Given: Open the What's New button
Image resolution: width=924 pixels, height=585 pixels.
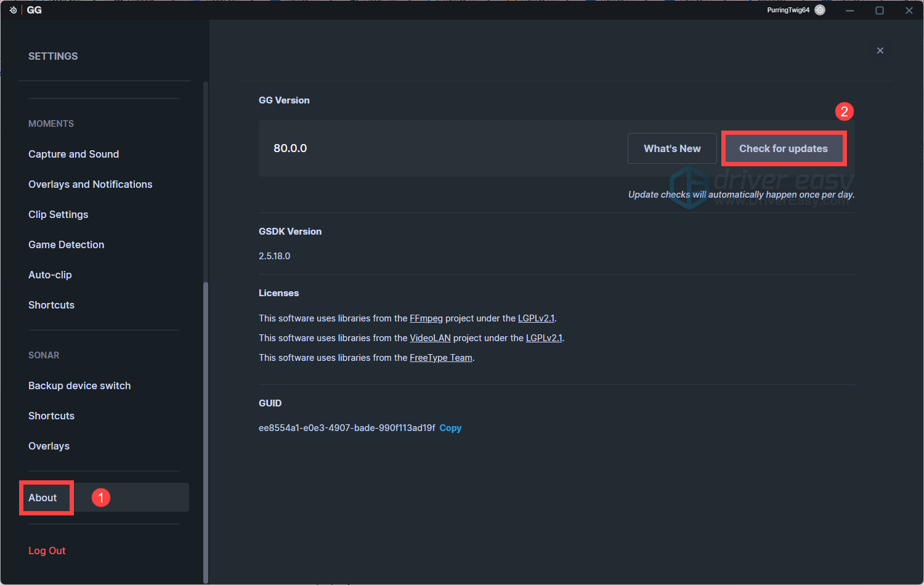Looking at the screenshot, I should (672, 148).
